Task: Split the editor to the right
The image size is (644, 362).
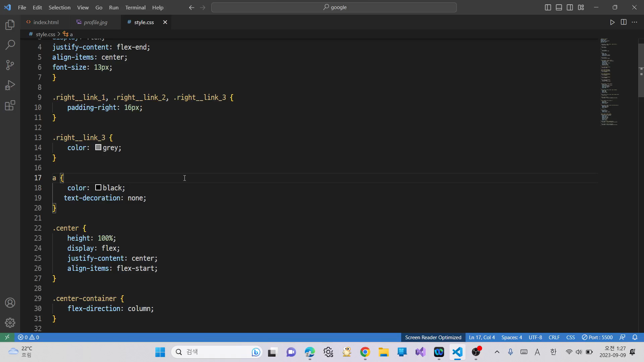Action: pyautogui.click(x=624, y=22)
